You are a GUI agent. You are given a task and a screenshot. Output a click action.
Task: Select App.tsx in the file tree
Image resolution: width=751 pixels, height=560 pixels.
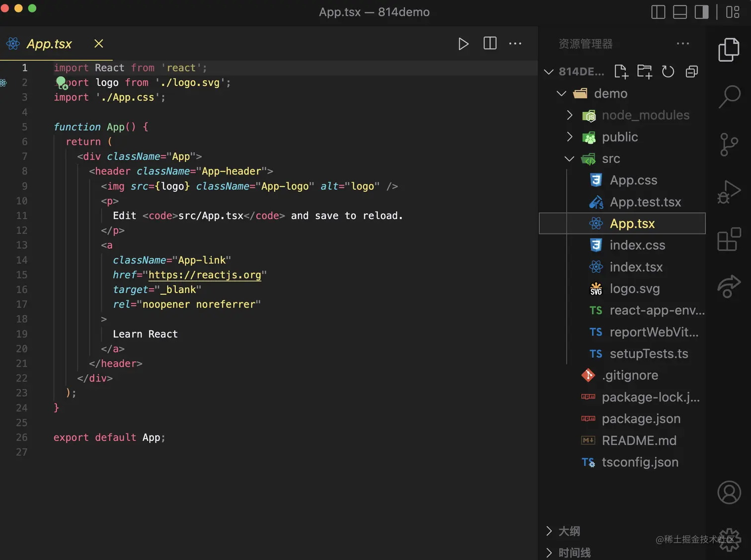[x=622, y=223]
